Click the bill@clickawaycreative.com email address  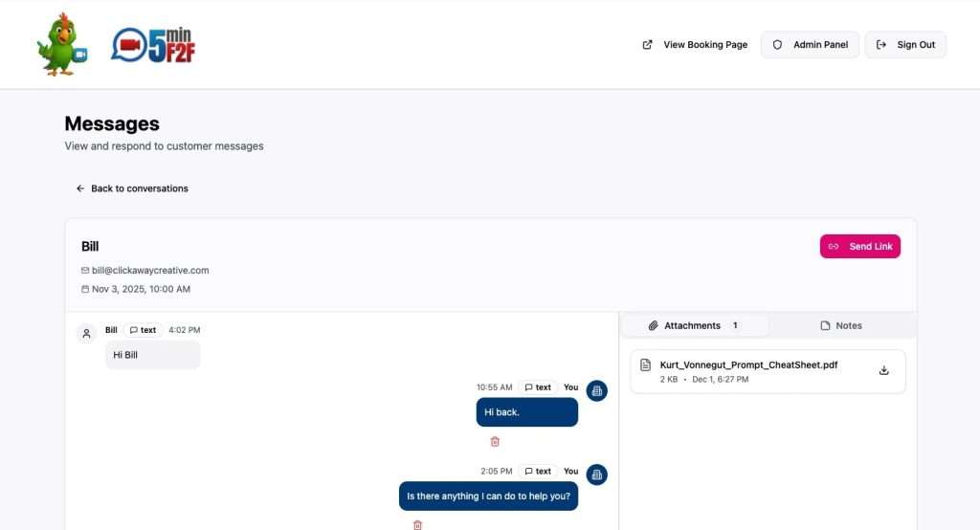(150, 270)
